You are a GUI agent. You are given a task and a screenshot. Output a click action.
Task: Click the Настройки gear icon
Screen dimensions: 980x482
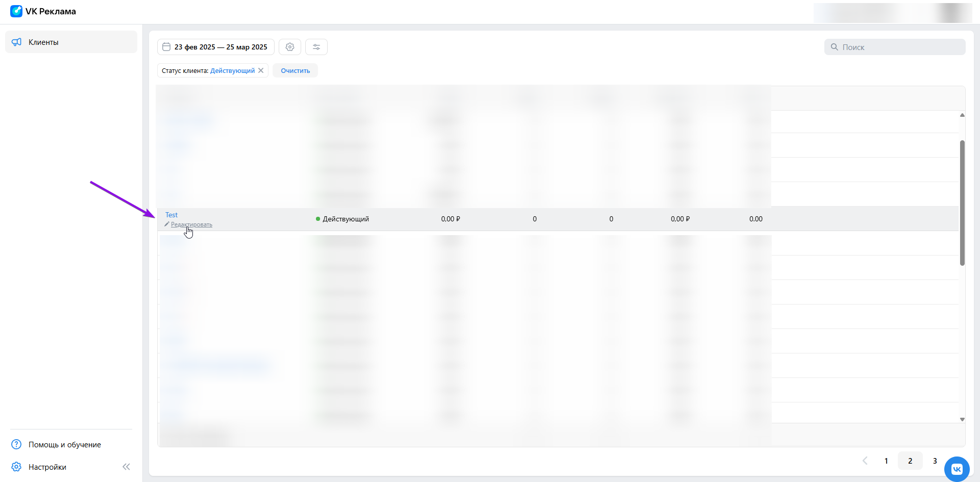16,467
